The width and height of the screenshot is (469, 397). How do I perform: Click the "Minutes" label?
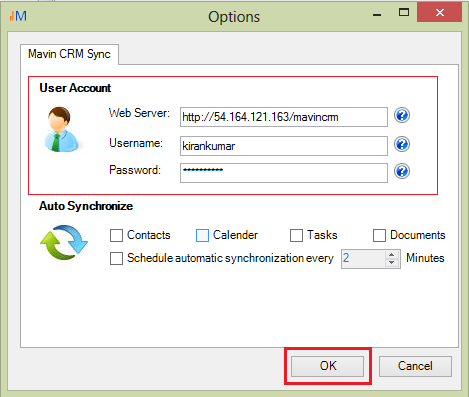tap(425, 258)
